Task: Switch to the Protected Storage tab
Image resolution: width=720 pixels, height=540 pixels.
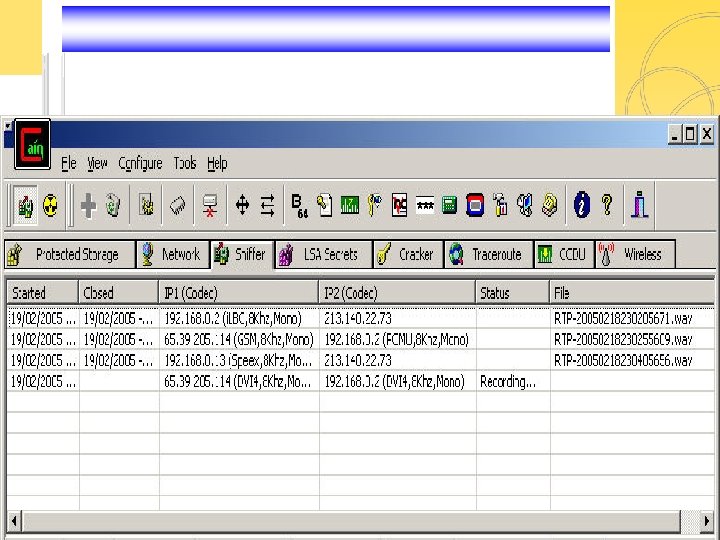Action: pyautogui.click(x=70, y=254)
